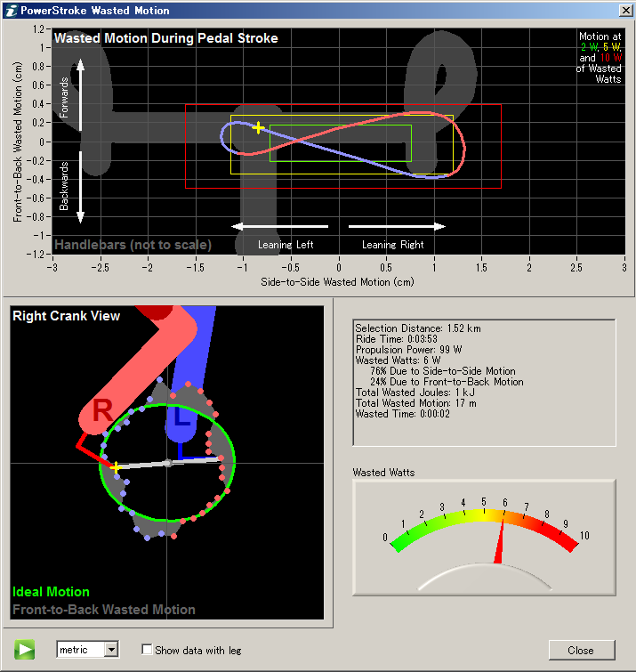Click the blue L crank leg label
636x672 pixels.
coord(181,417)
